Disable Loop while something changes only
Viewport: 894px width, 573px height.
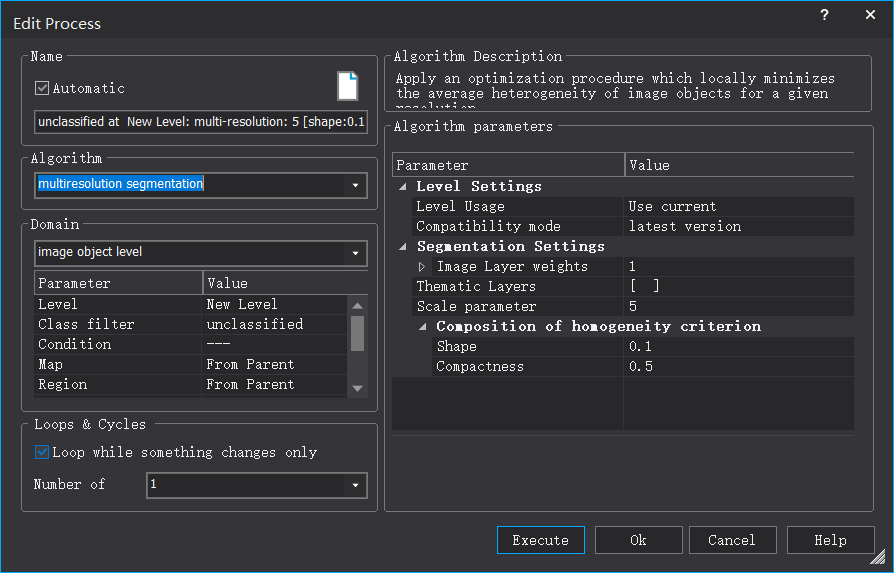[x=42, y=452]
